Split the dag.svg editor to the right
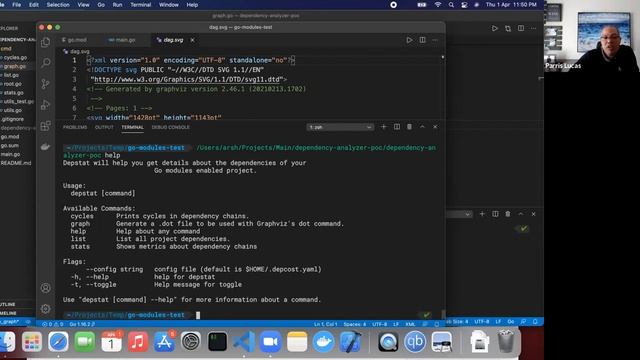The height and width of the screenshot is (360, 640). 422,40
